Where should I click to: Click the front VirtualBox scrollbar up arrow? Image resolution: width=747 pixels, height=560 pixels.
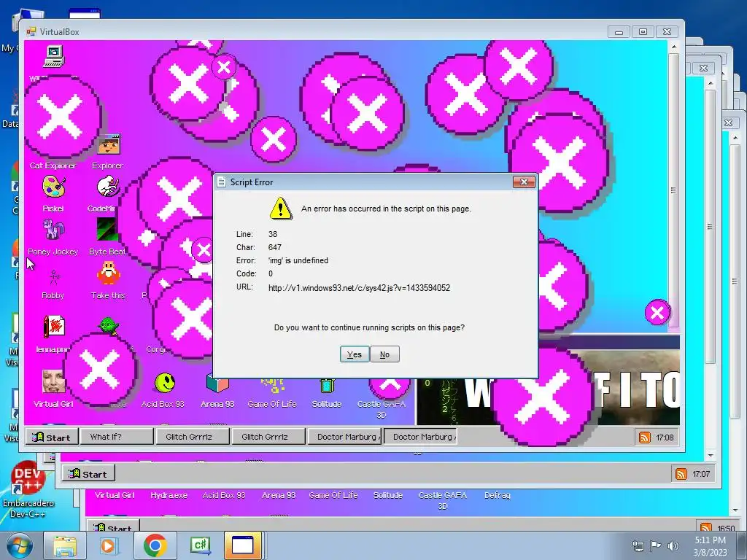pyautogui.click(x=673, y=47)
